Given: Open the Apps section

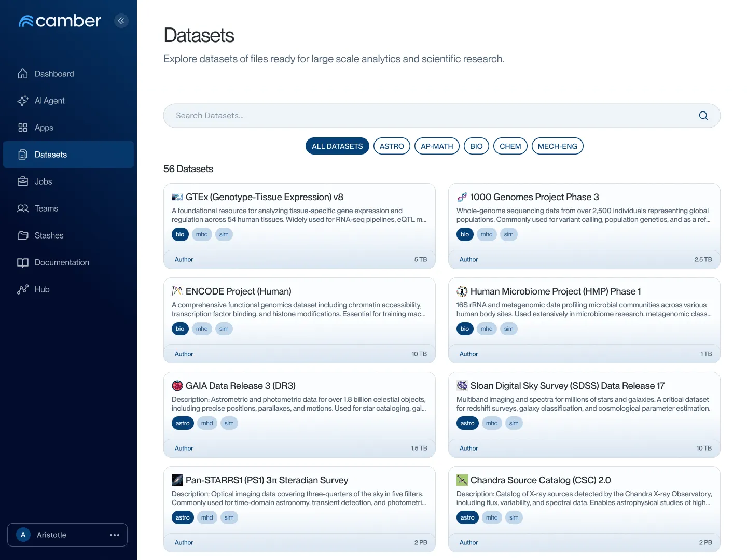Looking at the screenshot, I should [x=68, y=128].
